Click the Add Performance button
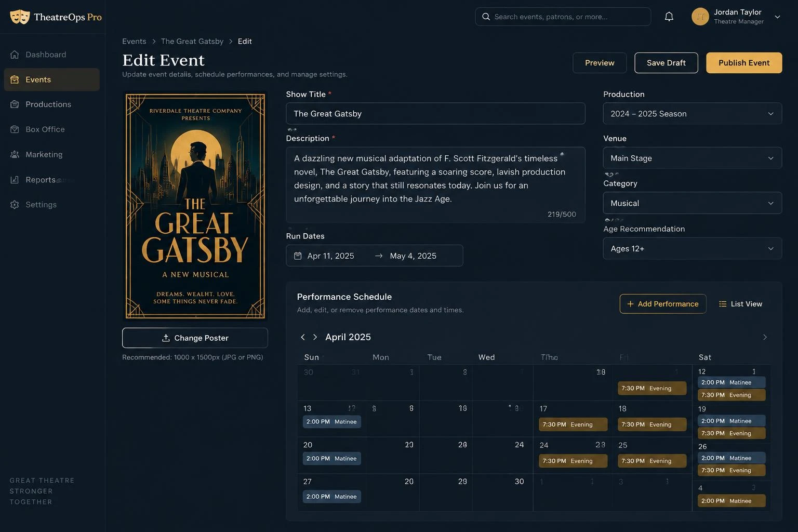Viewport: 798px width, 532px height. coord(663,304)
